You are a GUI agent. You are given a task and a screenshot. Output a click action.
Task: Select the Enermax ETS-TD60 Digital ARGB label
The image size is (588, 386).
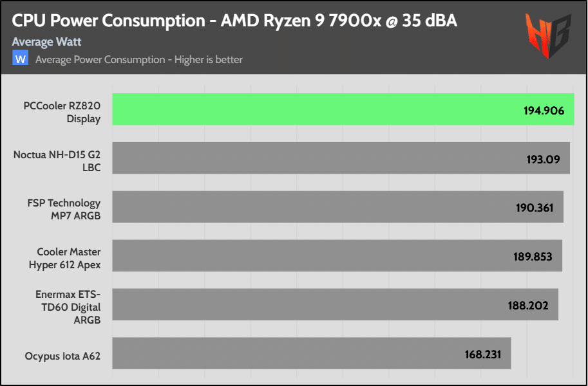click(x=68, y=306)
